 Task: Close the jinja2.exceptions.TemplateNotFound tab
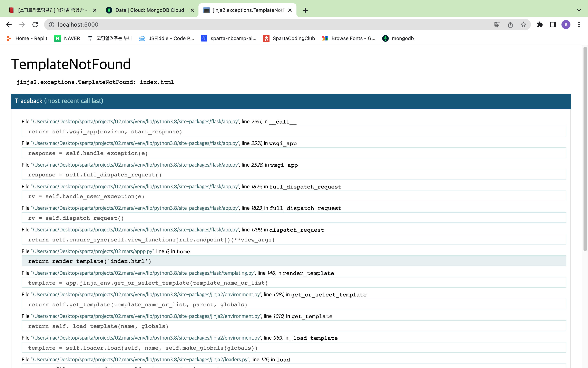[x=290, y=10]
